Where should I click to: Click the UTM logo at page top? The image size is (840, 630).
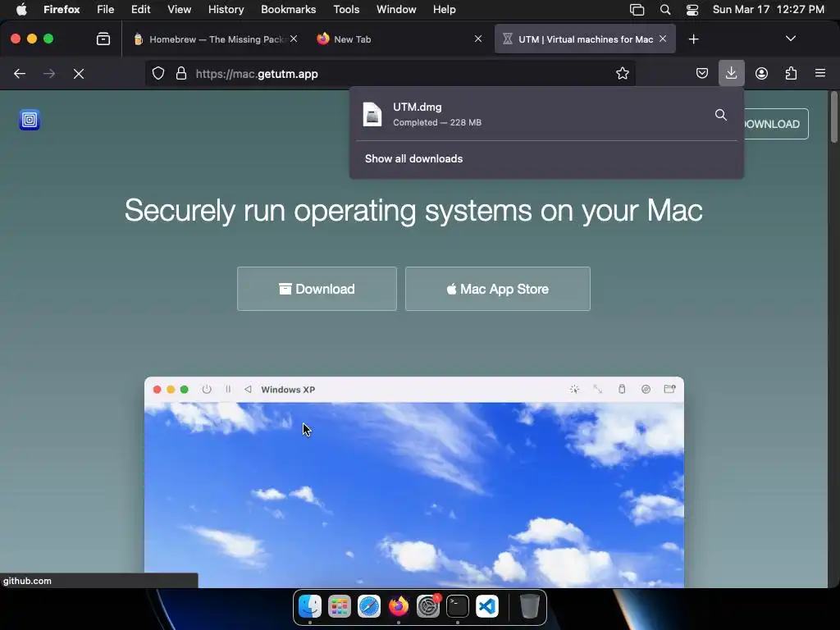point(30,120)
